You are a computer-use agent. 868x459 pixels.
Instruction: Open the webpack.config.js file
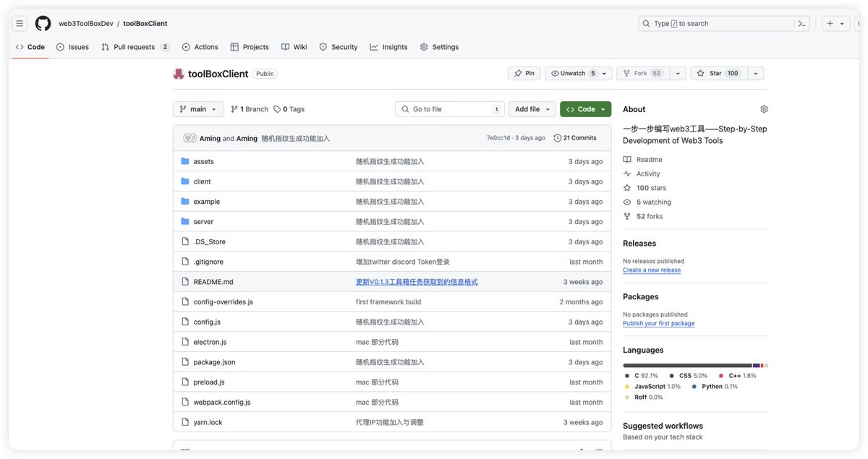pyautogui.click(x=222, y=402)
